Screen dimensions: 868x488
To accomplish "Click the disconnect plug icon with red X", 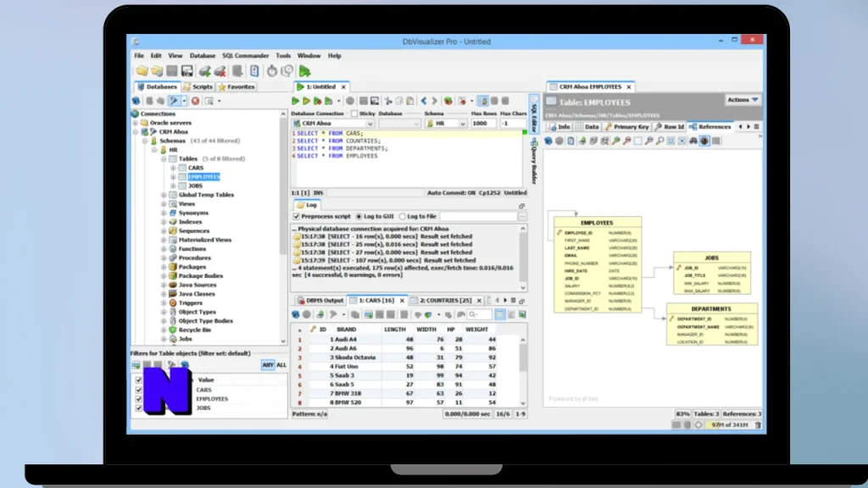I will click(x=220, y=71).
